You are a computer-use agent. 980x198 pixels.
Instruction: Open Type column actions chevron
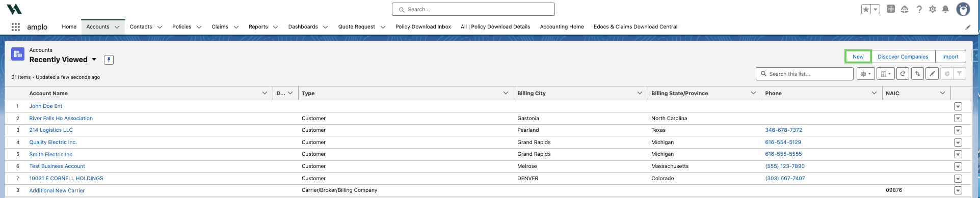click(x=506, y=93)
